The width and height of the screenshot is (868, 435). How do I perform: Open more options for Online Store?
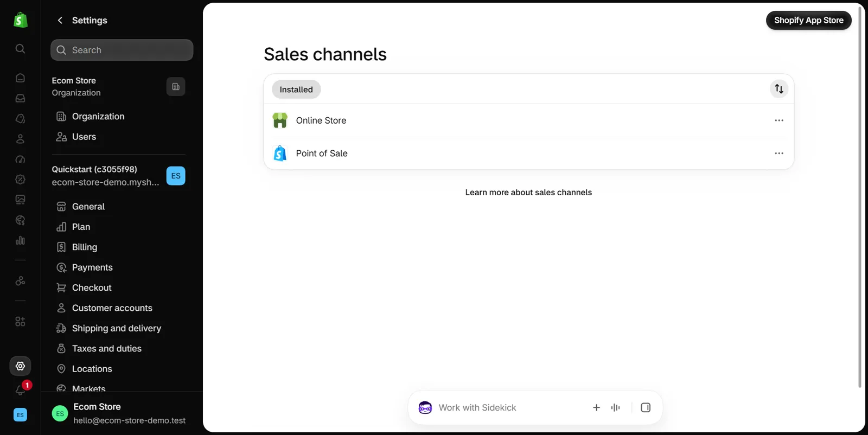(x=779, y=120)
